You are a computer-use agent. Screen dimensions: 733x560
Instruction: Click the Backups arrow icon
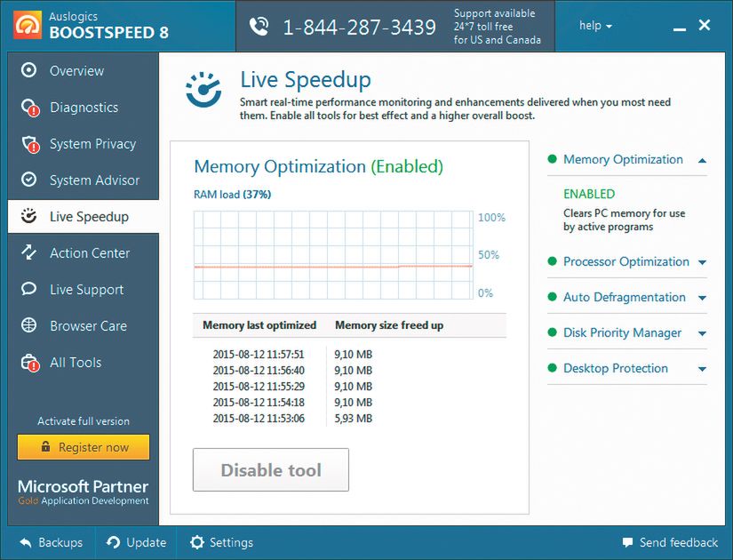pos(26,543)
